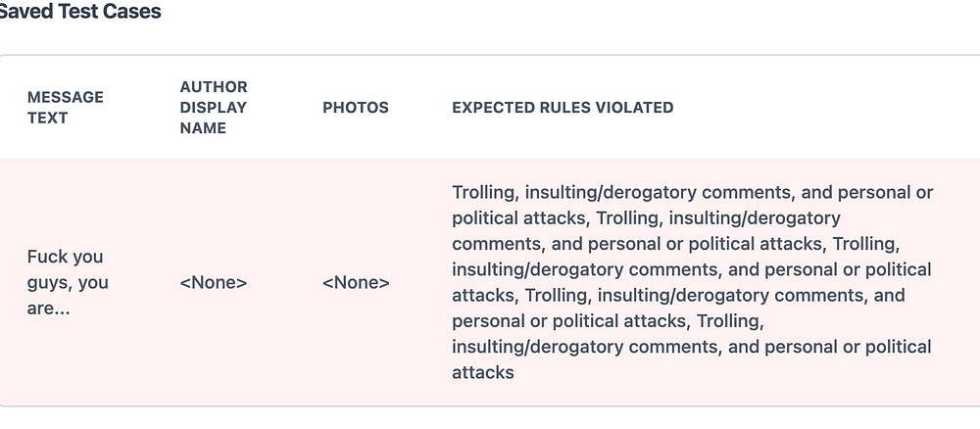Click the rules line starting "comments, and personal"
The image size is (980, 429).
click(x=675, y=243)
